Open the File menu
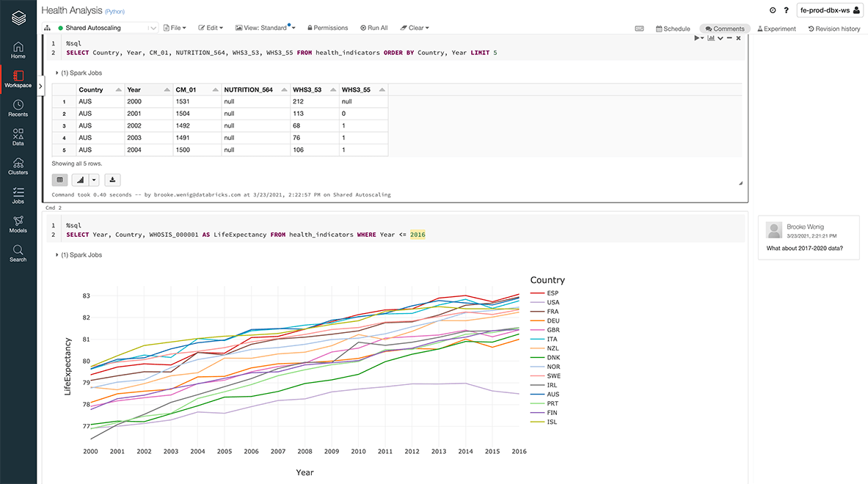Screen dimensions: 868x484 [x=174, y=28]
